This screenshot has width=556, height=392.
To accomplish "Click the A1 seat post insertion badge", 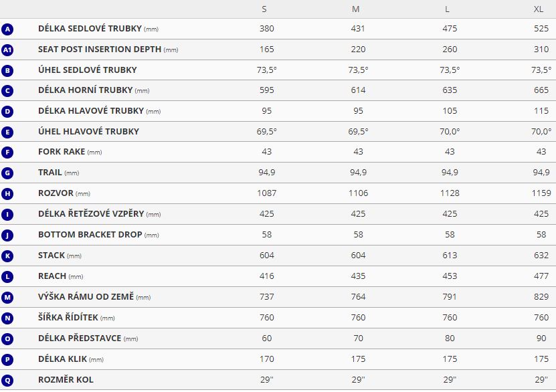I will point(7,50).
